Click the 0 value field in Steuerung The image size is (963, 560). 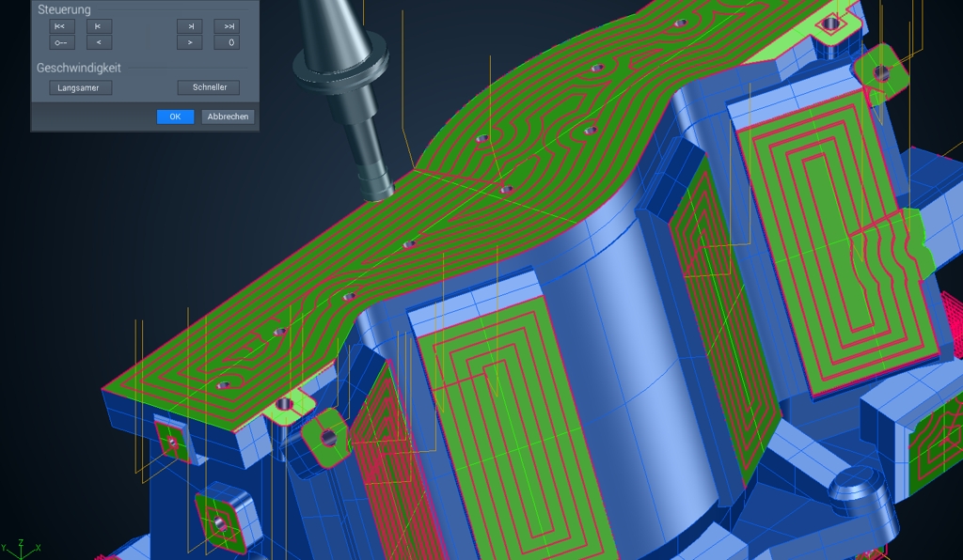(227, 43)
